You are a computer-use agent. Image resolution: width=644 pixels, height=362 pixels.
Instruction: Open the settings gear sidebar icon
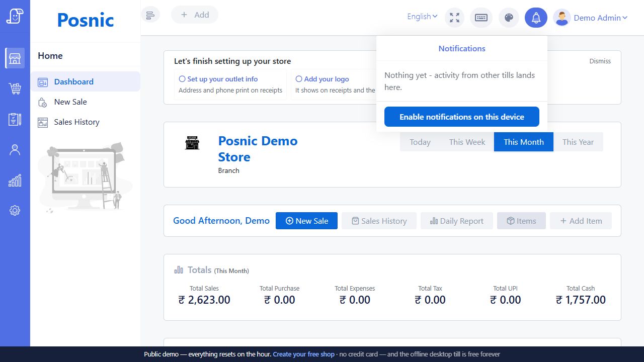[15, 211]
